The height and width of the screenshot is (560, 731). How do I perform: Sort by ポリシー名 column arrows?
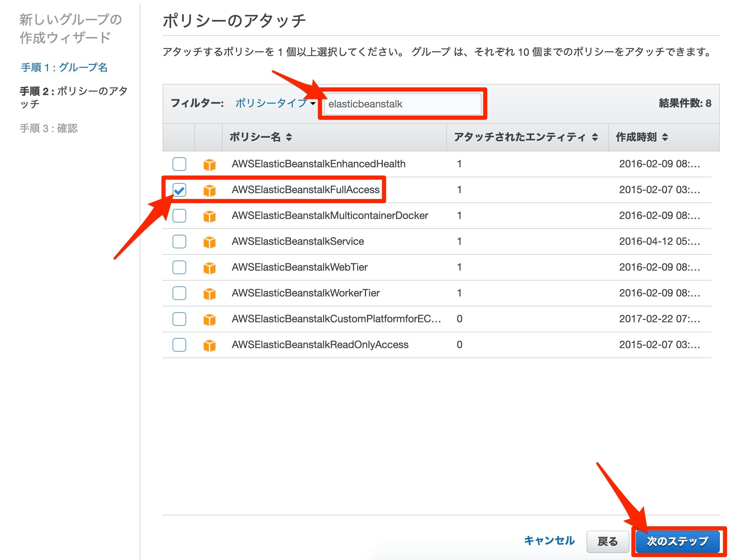(x=289, y=137)
